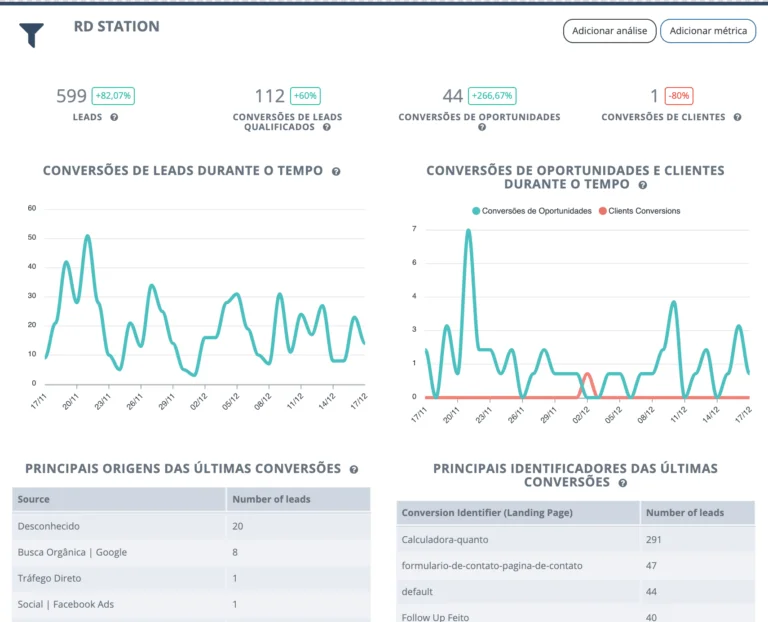
Task: Click the Source column header
Action: [119, 499]
